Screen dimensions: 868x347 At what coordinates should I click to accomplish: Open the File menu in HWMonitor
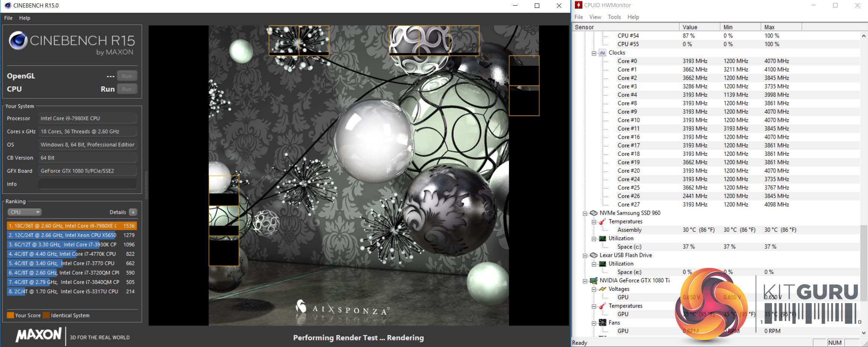[579, 17]
